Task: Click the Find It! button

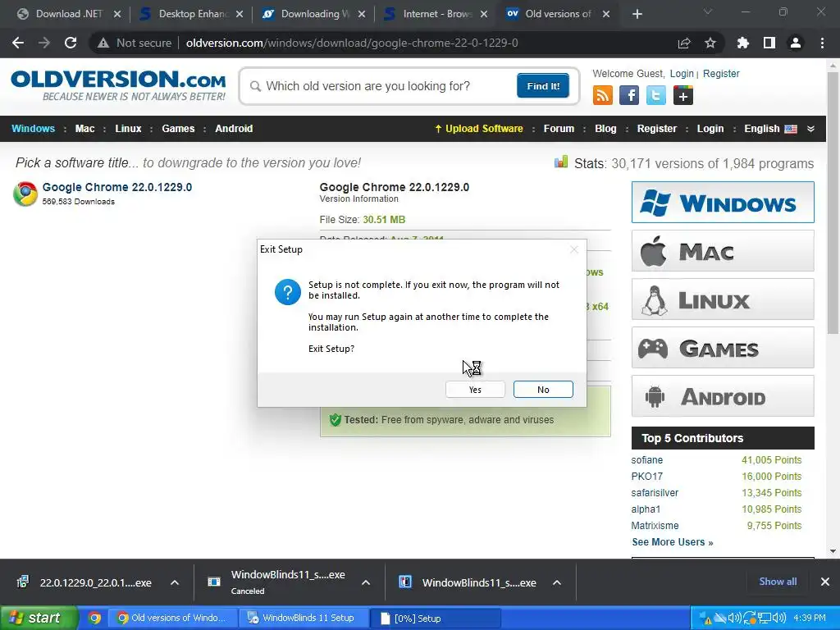Action: [543, 85]
